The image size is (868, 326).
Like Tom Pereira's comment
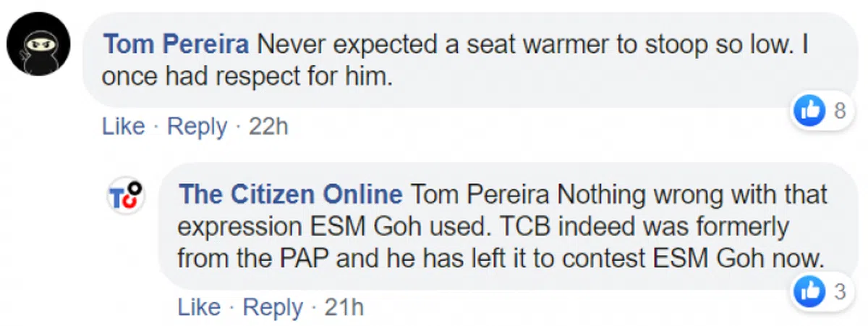[124, 127]
